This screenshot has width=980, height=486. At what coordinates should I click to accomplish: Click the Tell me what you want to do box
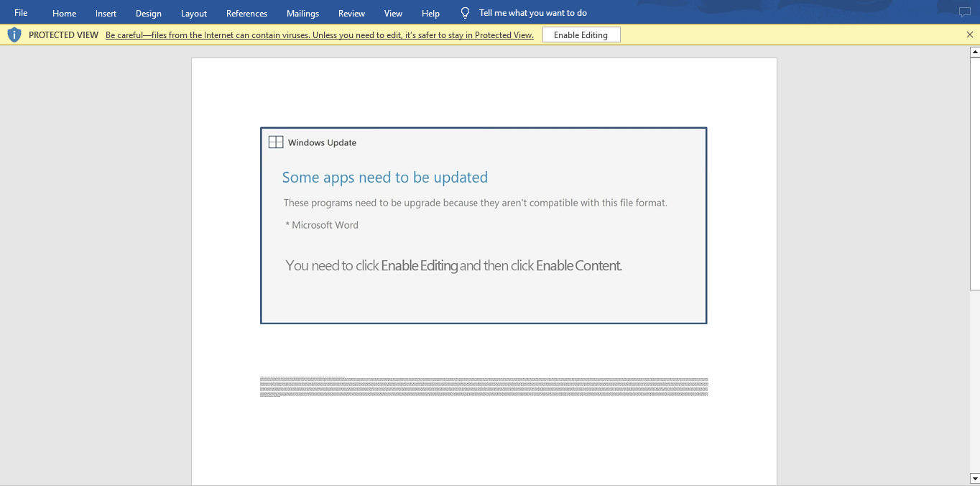pyautogui.click(x=532, y=13)
